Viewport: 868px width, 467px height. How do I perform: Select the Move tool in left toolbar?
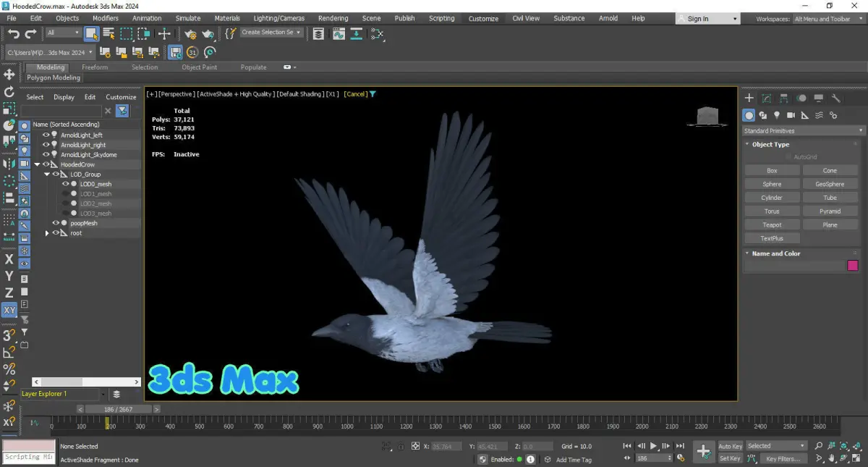[9, 75]
